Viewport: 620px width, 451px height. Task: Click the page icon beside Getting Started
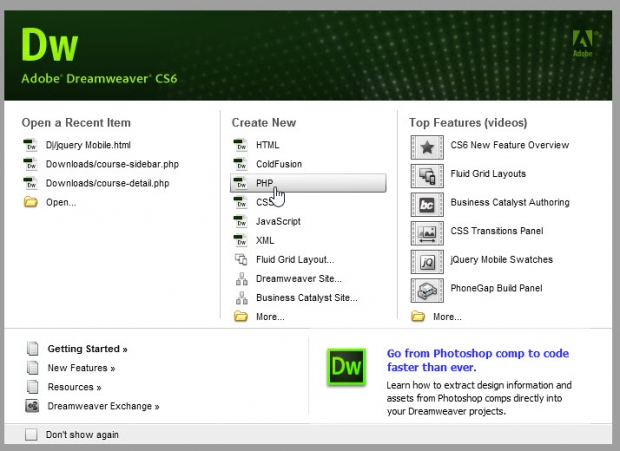pos(32,349)
